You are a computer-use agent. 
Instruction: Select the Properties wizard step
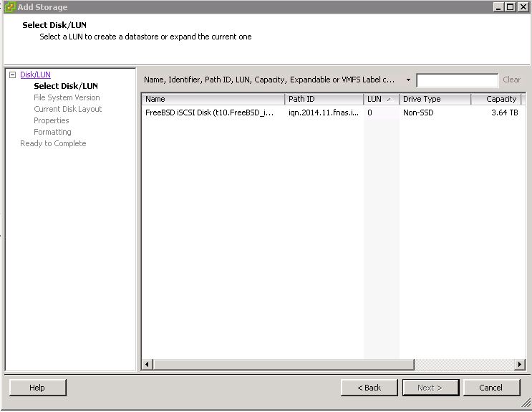[x=52, y=120]
